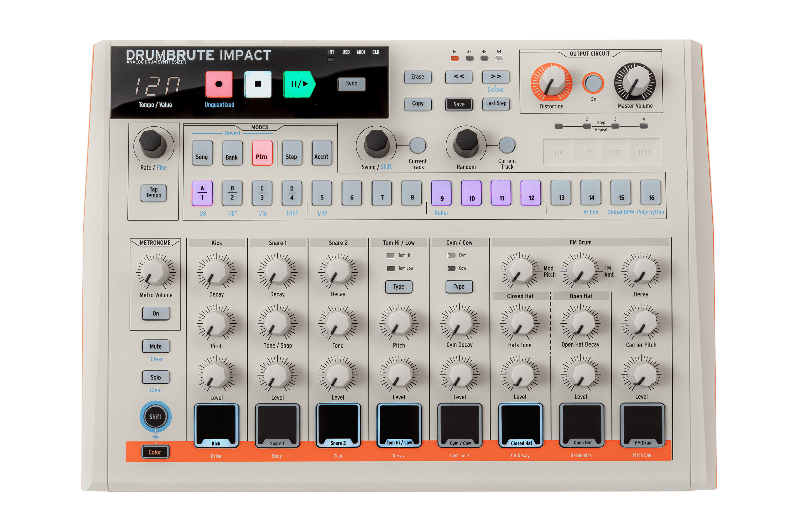Click the Tom Hi / Low Type button
Image resolution: width=798 pixels, height=532 pixels.
(x=399, y=287)
